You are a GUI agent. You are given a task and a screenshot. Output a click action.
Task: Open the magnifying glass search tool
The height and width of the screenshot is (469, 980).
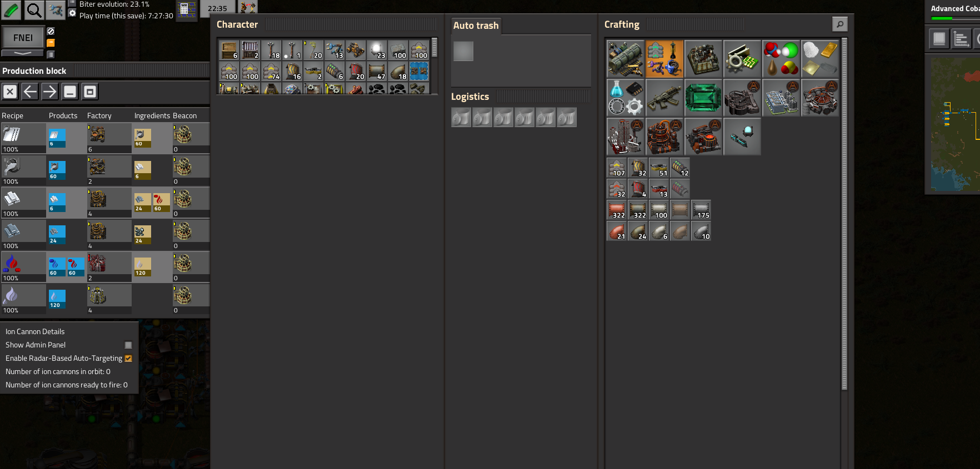[34, 10]
